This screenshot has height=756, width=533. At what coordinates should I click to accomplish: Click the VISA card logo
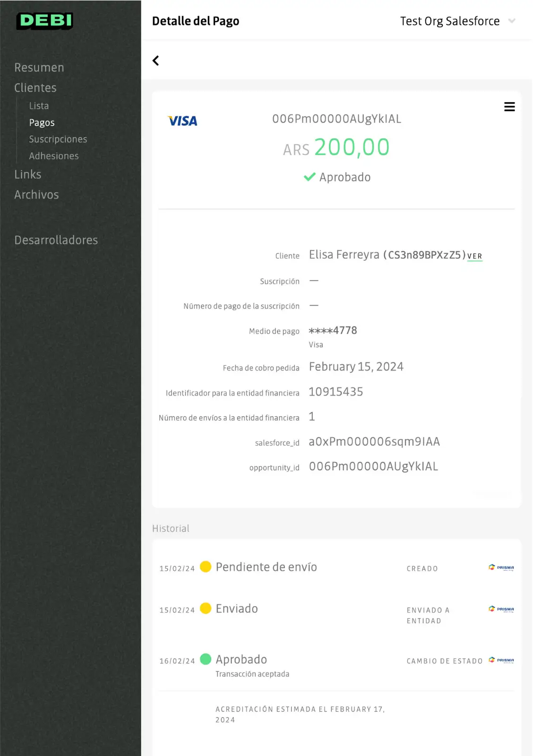(x=183, y=121)
